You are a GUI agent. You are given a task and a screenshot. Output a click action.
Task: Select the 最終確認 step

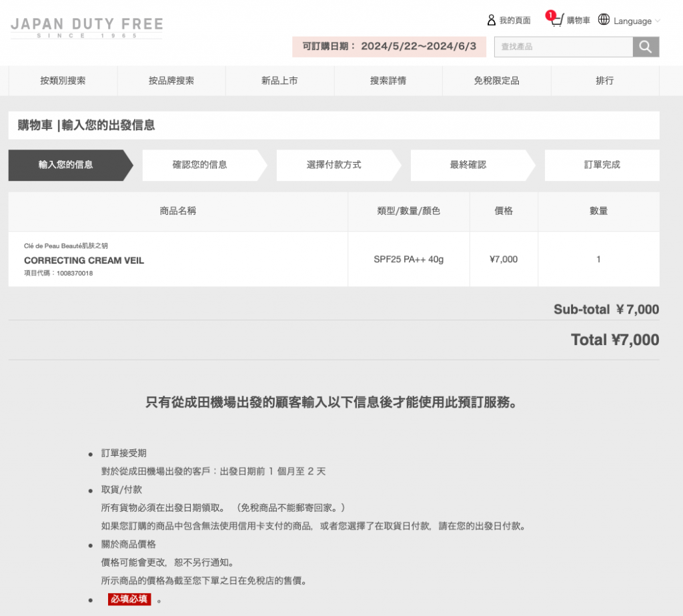468,165
